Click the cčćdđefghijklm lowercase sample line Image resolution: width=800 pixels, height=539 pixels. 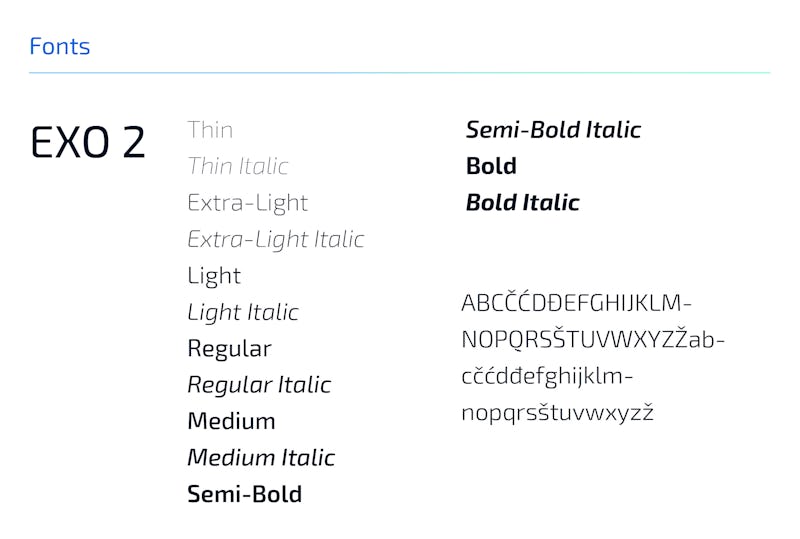(547, 376)
